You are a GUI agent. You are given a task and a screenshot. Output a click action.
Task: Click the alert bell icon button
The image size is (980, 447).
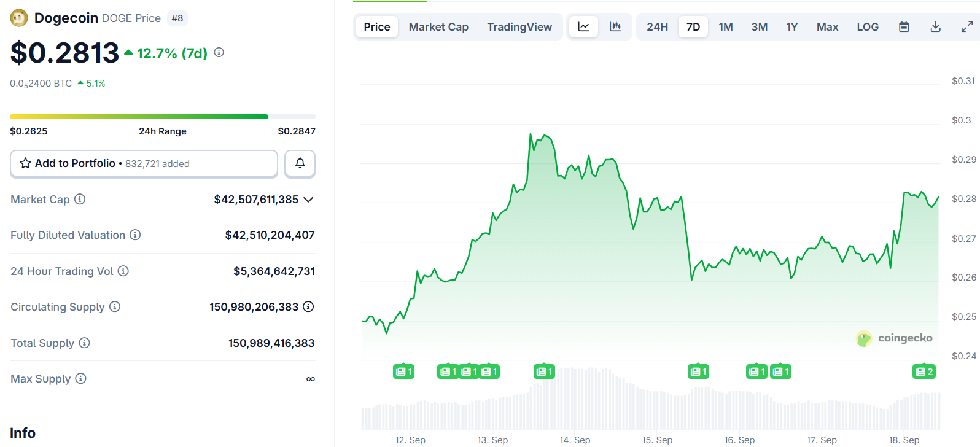pos(300,163)
